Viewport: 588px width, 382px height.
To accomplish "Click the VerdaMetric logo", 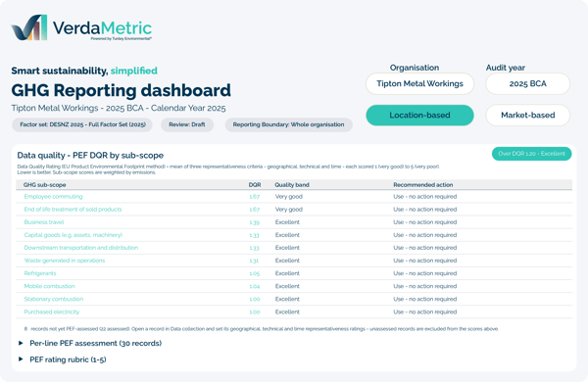I will pyautogui.click(x=81, y=27).
